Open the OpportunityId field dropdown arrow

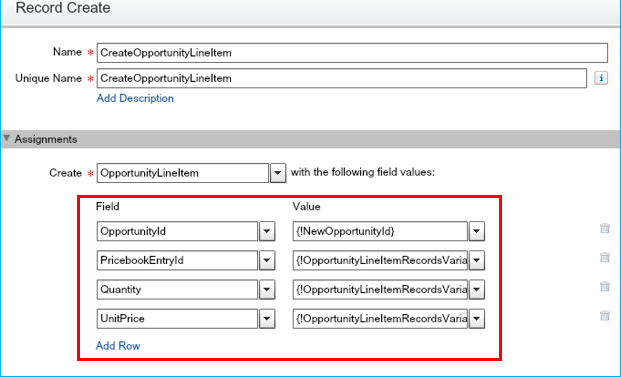tap(267, 231)
